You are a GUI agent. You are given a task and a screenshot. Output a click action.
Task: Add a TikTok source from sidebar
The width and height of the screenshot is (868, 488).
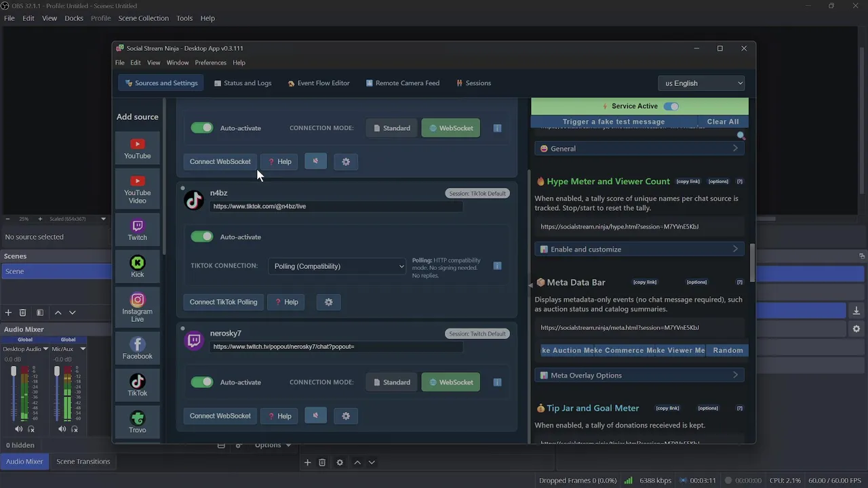point(137,386)
